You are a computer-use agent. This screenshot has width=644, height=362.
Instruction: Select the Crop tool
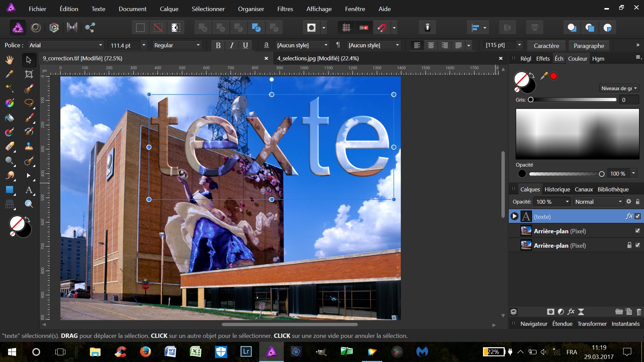(x=29, y=74)
